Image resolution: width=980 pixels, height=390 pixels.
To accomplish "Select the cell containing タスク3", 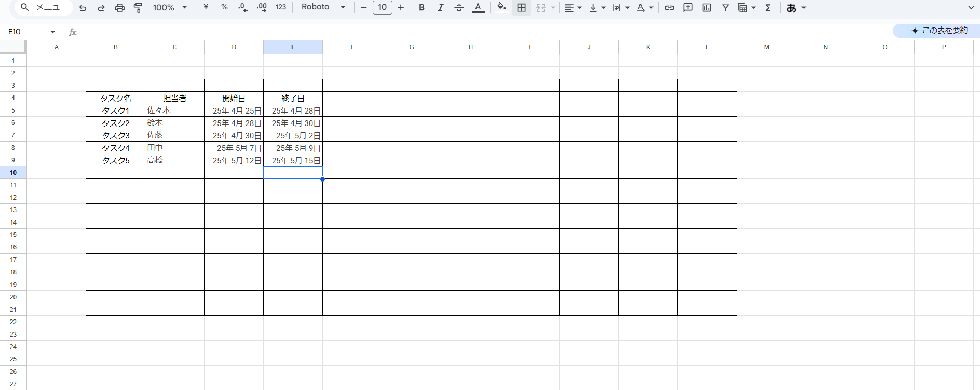I will pos(116,135).
